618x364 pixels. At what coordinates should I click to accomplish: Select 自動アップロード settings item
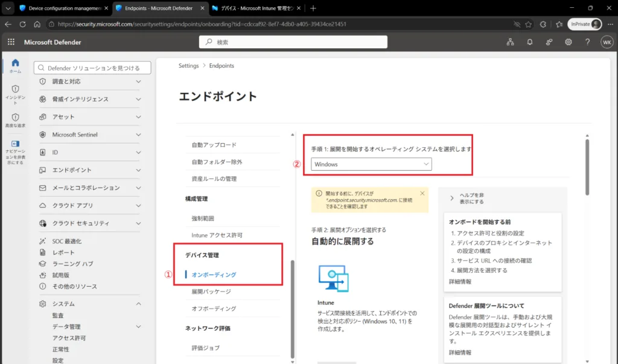[214, 145]
